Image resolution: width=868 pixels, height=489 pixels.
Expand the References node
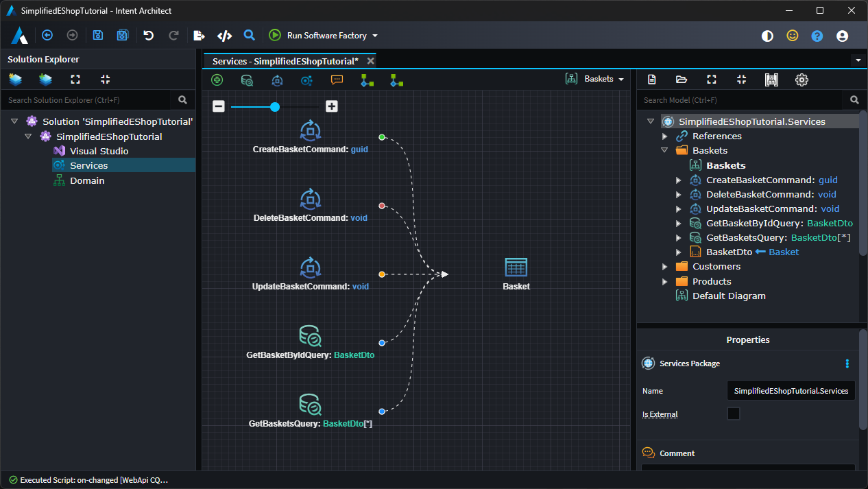point(664,136)
